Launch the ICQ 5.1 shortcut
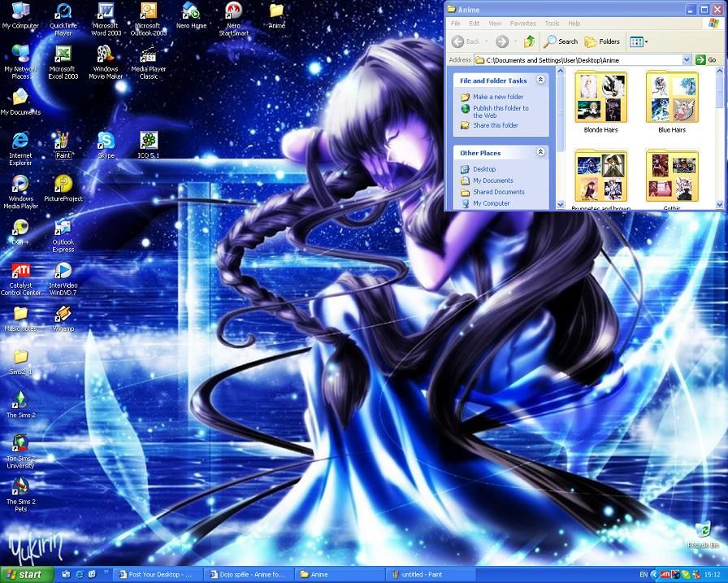 pos(149,146)
